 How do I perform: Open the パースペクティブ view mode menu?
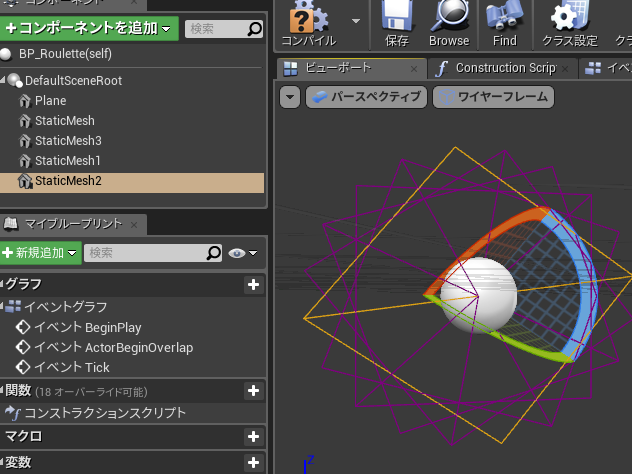[366, 97]
